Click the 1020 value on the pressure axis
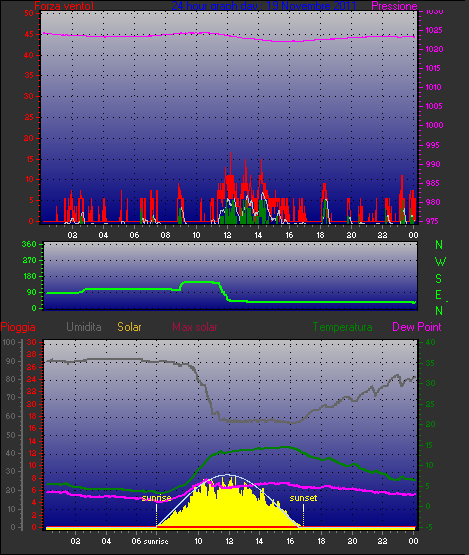This screenshot has height=555, width=469. (434, 49)
